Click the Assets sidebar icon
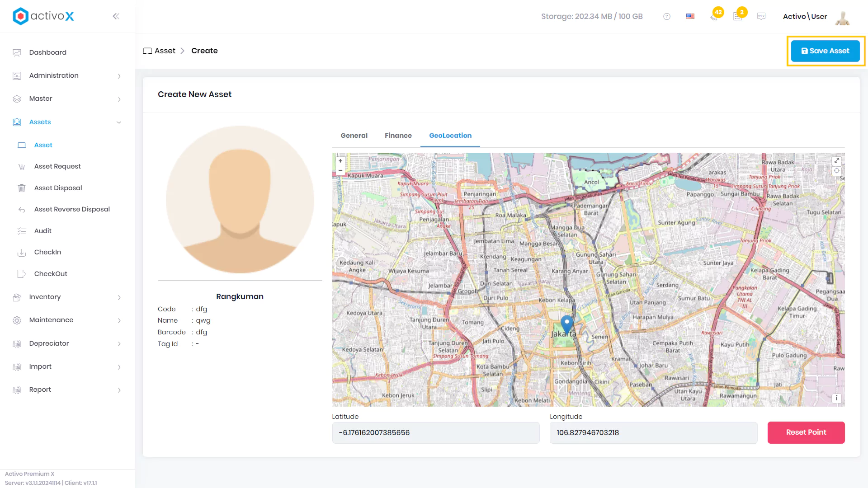The image size is (868, 488). pyautogui.click(x=17, y=122)
